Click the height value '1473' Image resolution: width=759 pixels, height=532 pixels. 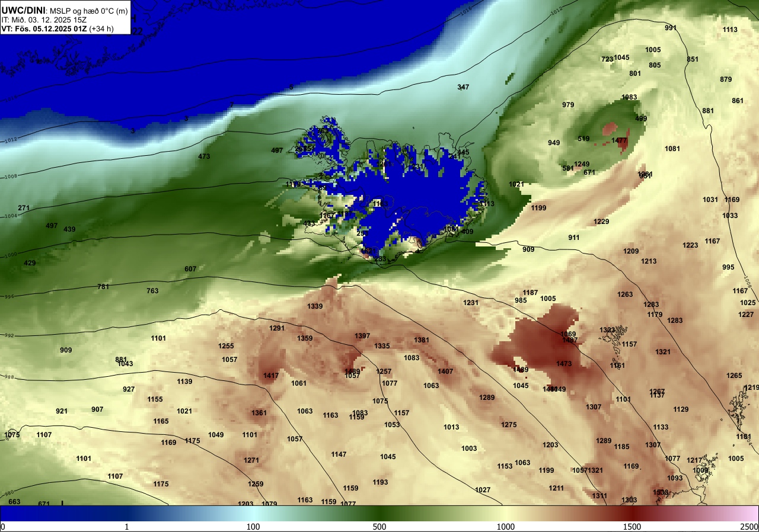(564, 364)
